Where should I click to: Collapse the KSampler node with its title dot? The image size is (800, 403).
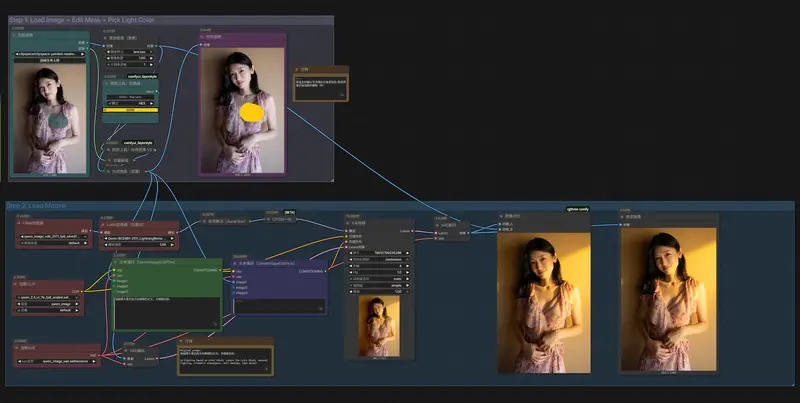pyautogui.click(x=349, y=223)
